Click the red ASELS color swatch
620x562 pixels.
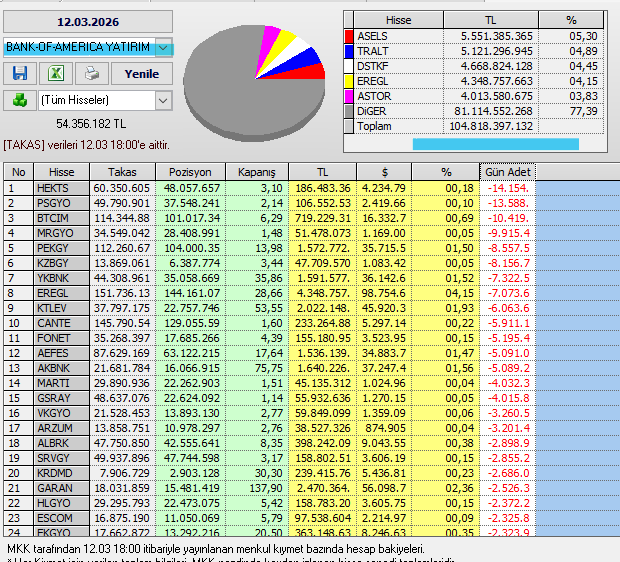pyautogui.click(x=349, y=36)
